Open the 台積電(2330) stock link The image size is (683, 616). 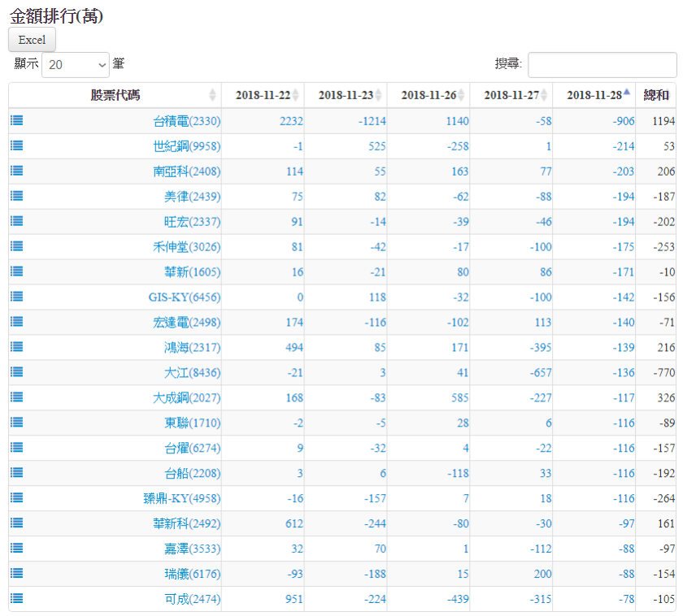click(187, 121)
